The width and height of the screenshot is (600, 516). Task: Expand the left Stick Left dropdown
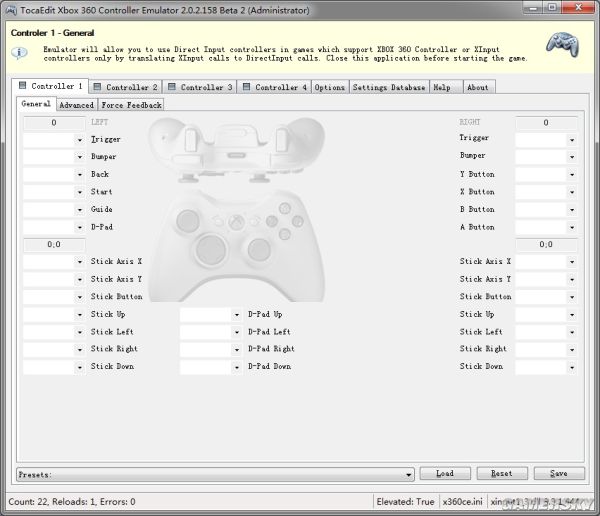[x=80, y=332]
